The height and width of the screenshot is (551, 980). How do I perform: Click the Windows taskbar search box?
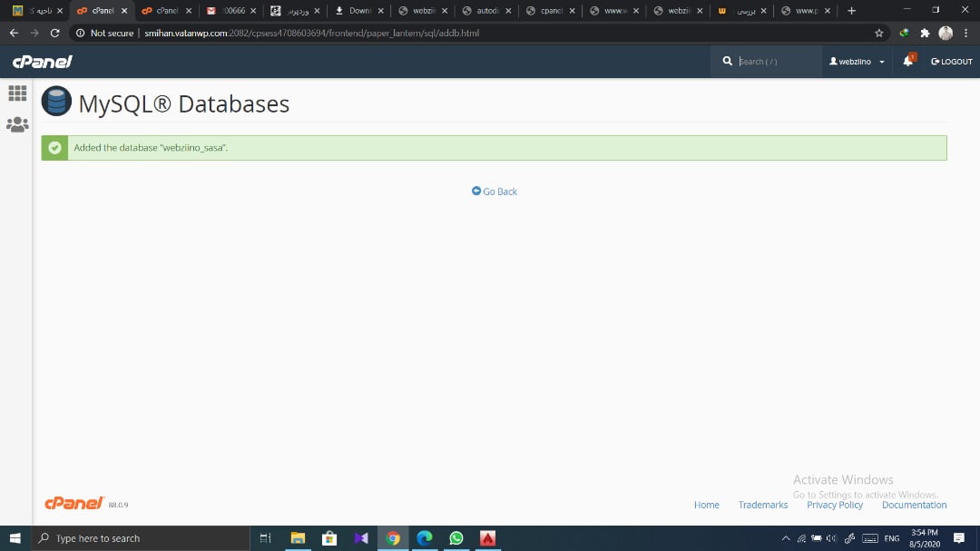141,538
